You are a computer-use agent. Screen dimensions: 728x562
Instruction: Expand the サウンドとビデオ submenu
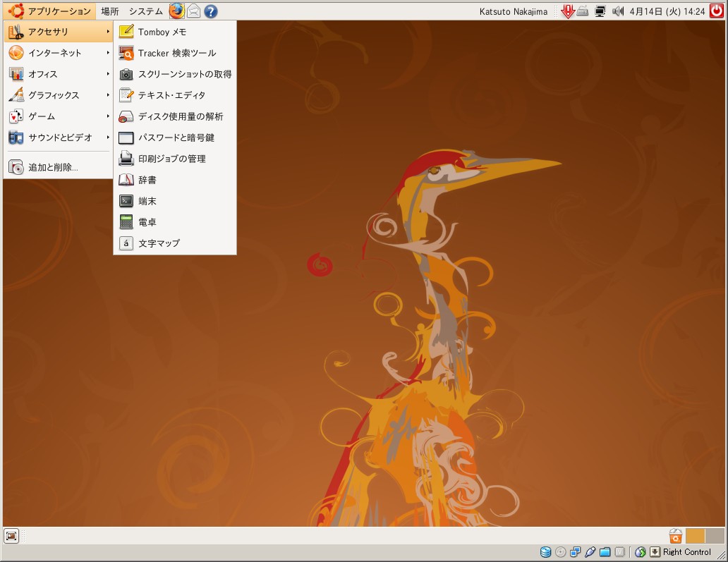click(59, 138)
